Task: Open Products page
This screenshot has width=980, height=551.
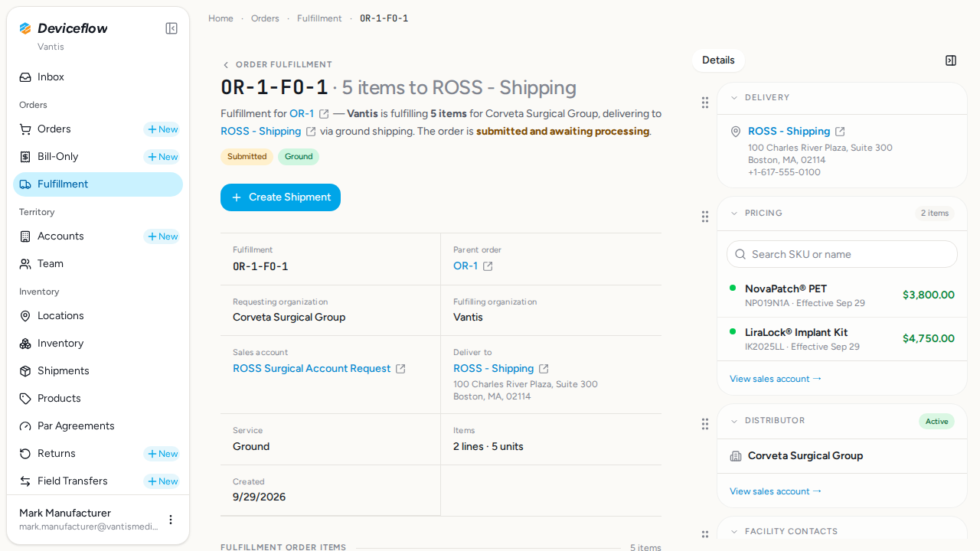Action: tap(98, 399)
